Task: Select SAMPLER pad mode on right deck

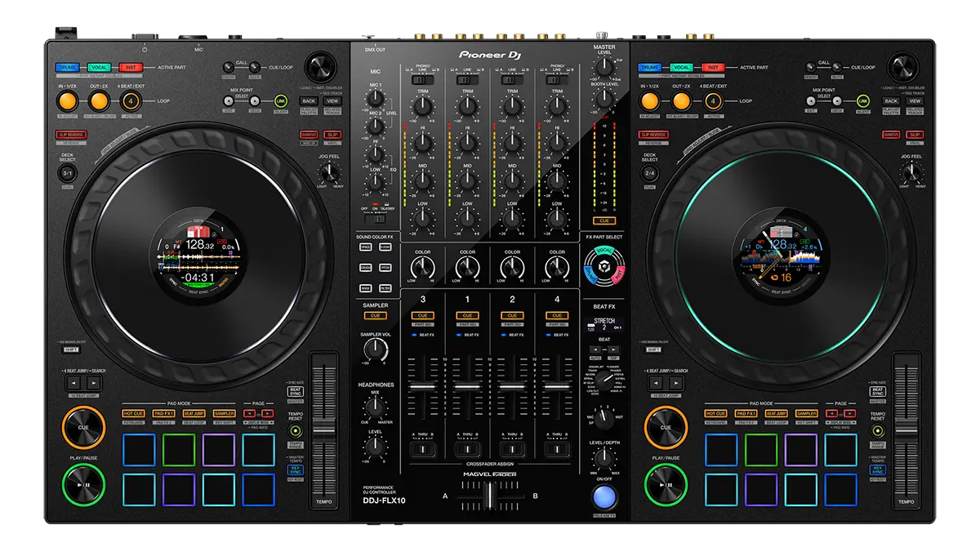Action: coord(805,414)
